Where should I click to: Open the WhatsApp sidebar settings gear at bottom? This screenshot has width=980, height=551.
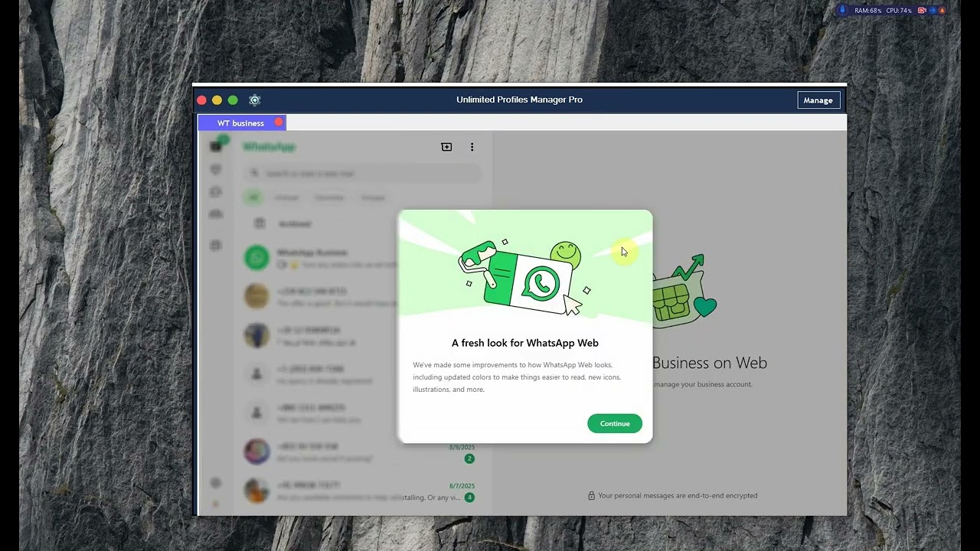pyautogui.click(x=216, y=484)
